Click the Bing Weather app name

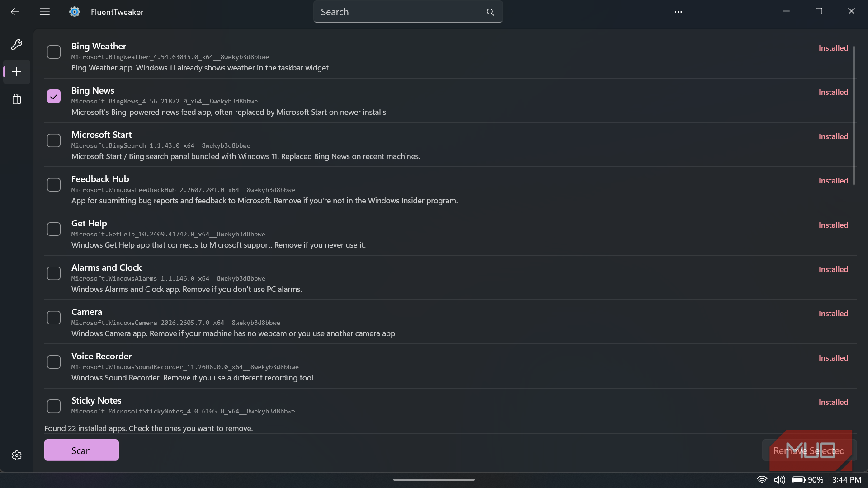tap(99, 46)
